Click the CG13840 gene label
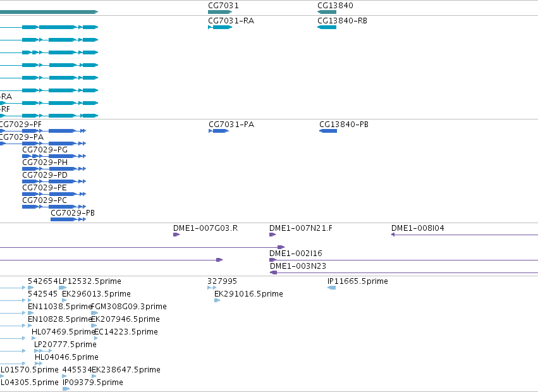The width and height of the screenshot is (538, 392). point(335,6)
